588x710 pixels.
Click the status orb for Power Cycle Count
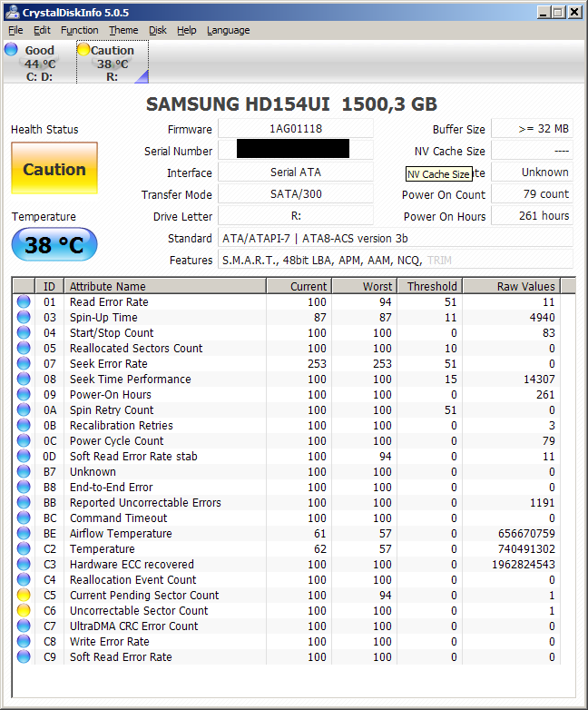pyautogui.click(x=24, y=440)
